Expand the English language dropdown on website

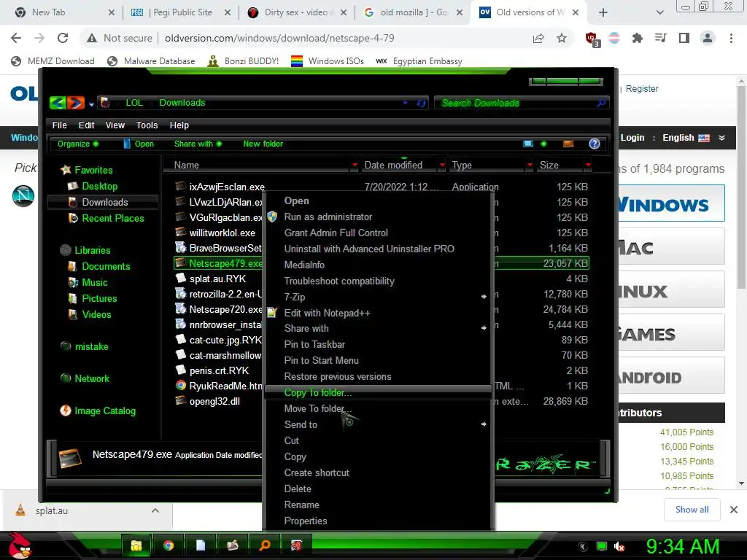(x=721, y=138)
